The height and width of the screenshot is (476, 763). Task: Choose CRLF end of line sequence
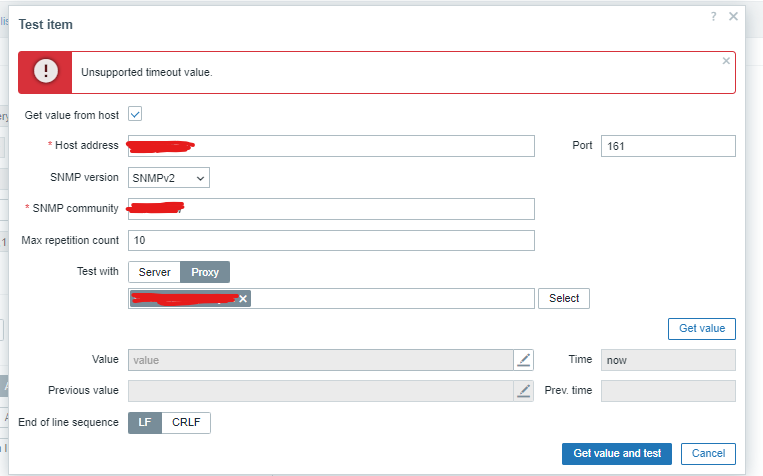(x=186, y=422)
